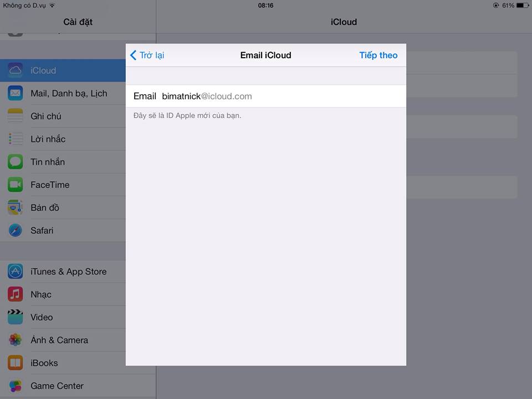Tap the Safari compass icon

[16, 231]
